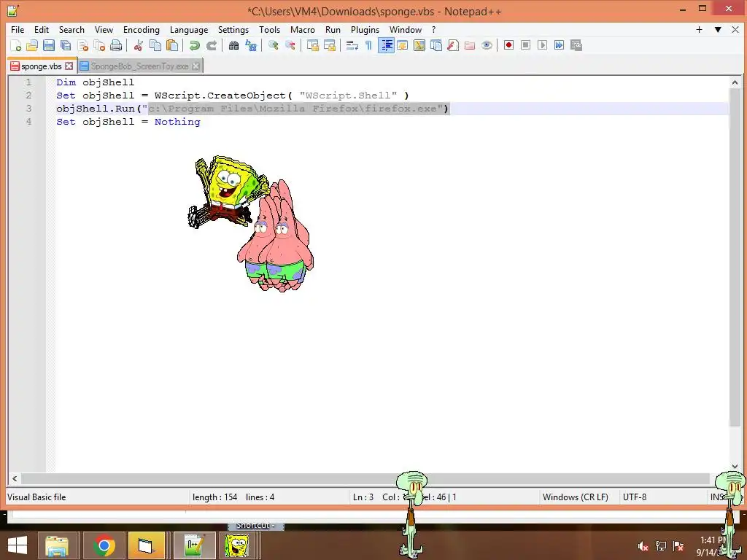Screen dimensions: 747x560
Task: Open the File menu
Action: coord(18,29)
